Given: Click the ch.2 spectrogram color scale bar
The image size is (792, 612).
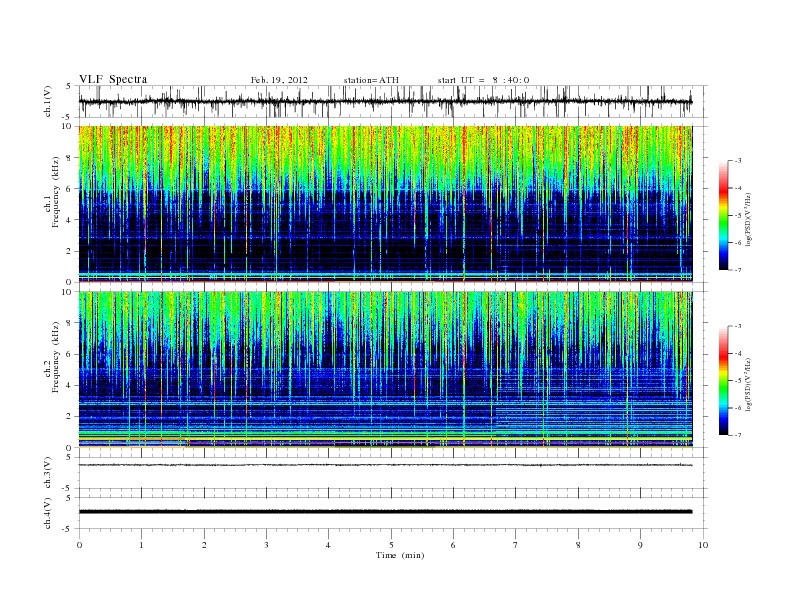Looking at the screenshot, I should 723,381.
